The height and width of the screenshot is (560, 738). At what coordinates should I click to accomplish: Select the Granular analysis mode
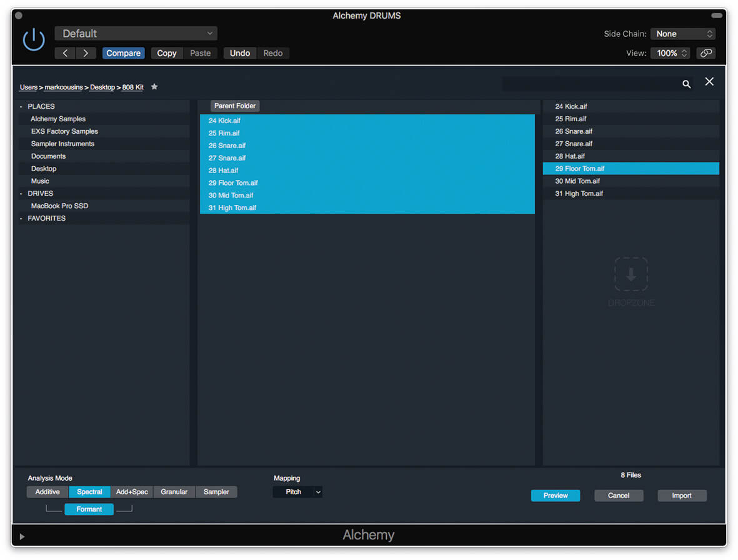tap(174, 492)
